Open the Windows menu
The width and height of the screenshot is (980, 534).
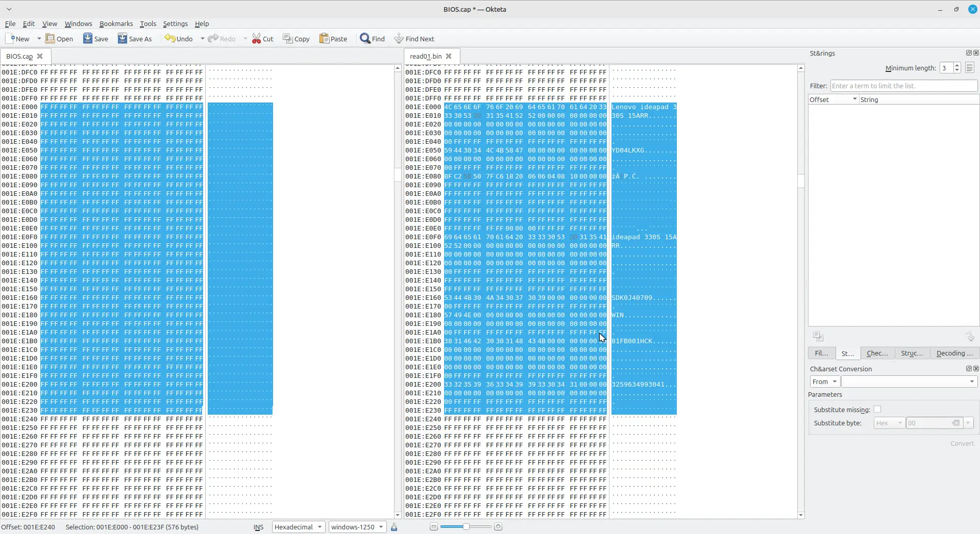click(x=78, y=23)
